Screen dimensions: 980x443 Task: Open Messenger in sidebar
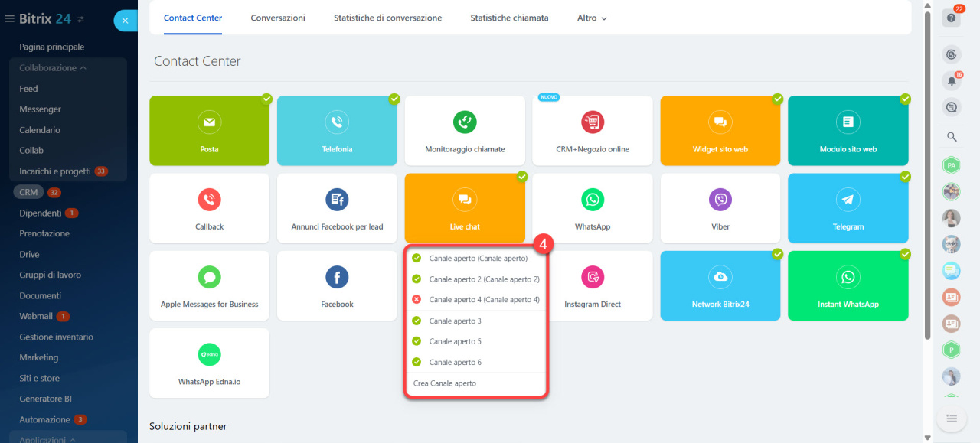coord(40,109)
